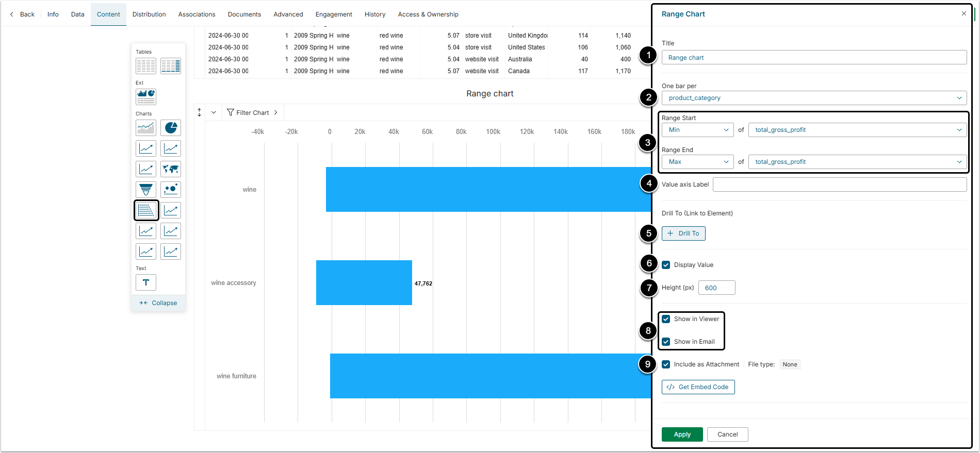Open the Range Start field dropdown
This screenshot has height=453, width=980.
click(857, 130)
